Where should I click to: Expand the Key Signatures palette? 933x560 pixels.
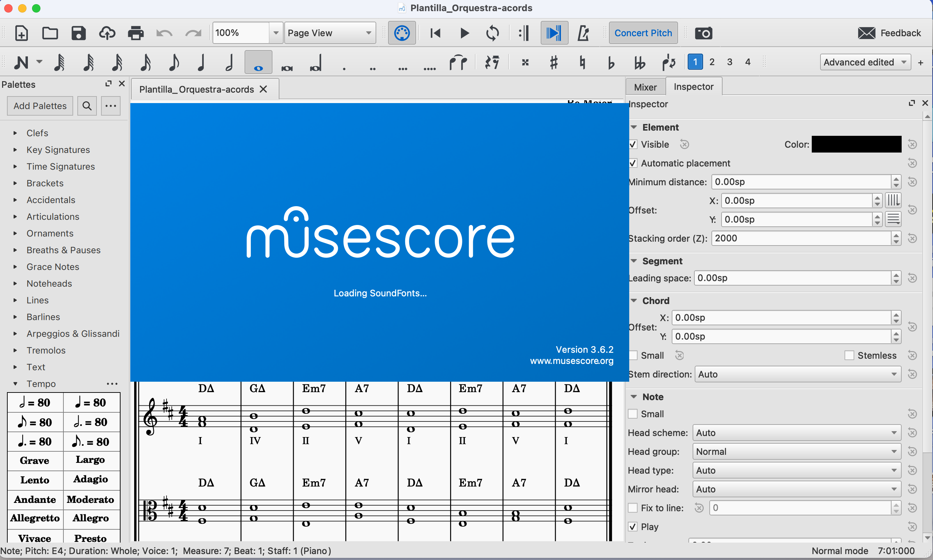(x=58, y=150)
